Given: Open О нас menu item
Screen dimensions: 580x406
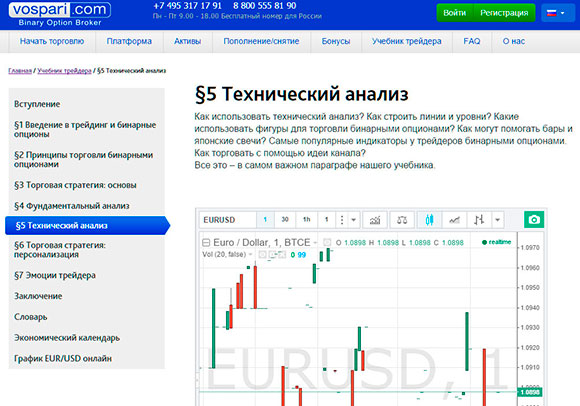Looking at the screenshot, I should [x=513, y=41].
